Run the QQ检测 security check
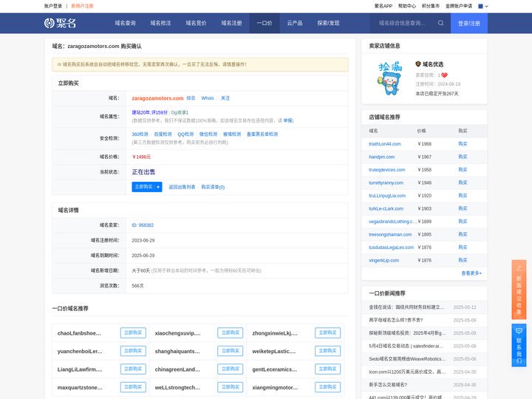532x399 pixels. point(185,134)
